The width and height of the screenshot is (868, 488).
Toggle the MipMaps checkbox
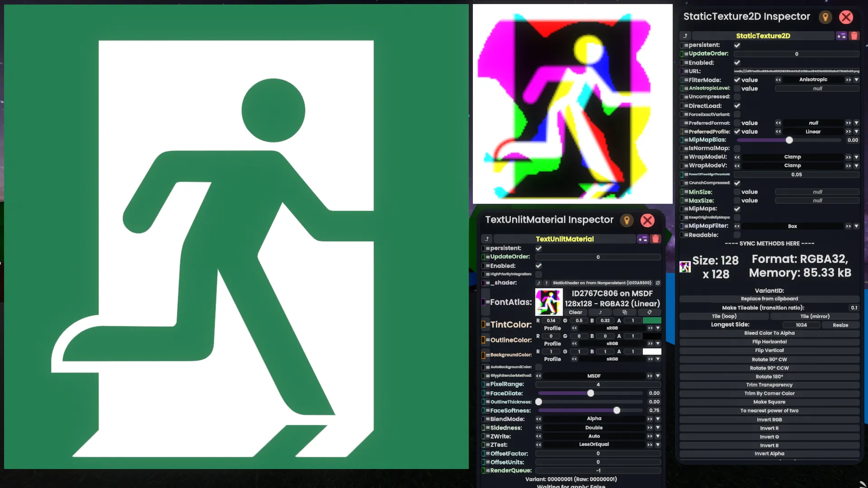[737, 209]
